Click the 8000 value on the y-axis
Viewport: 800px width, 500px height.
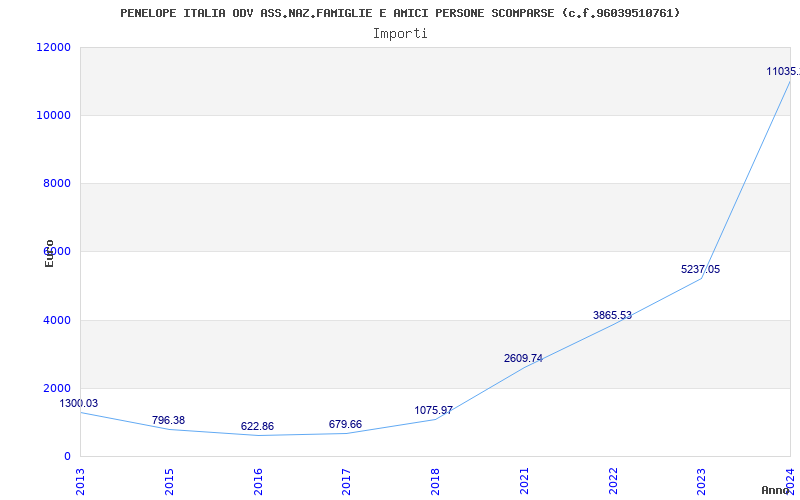(54, 184)
